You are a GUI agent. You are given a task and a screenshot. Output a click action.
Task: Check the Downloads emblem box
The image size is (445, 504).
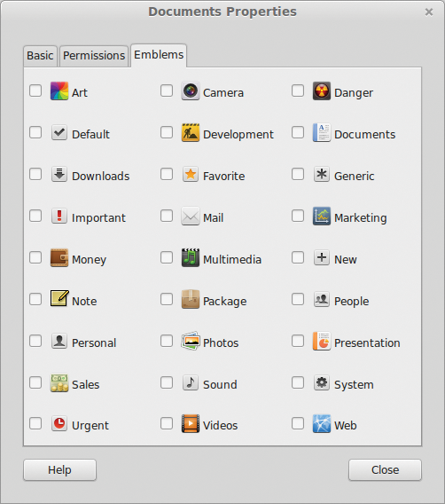(x=35, y=174)
